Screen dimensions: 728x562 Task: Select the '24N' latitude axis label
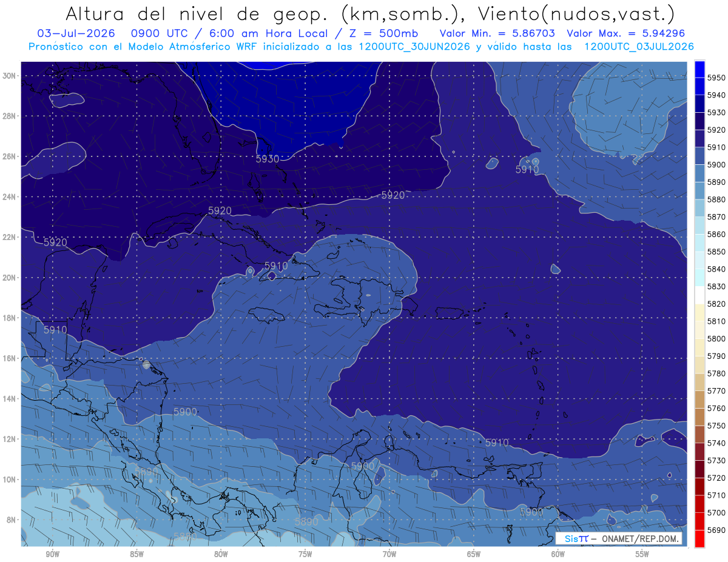tap(10, 197)
